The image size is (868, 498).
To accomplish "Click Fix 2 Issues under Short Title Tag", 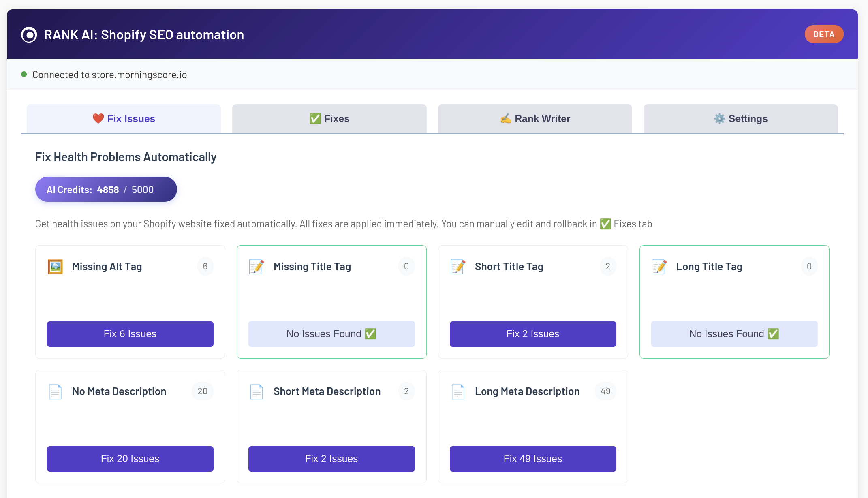I will pyautogui.click(x=533, y=334).
